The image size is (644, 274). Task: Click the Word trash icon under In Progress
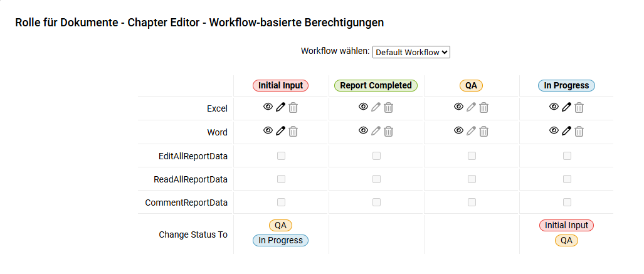click(579, 132)
